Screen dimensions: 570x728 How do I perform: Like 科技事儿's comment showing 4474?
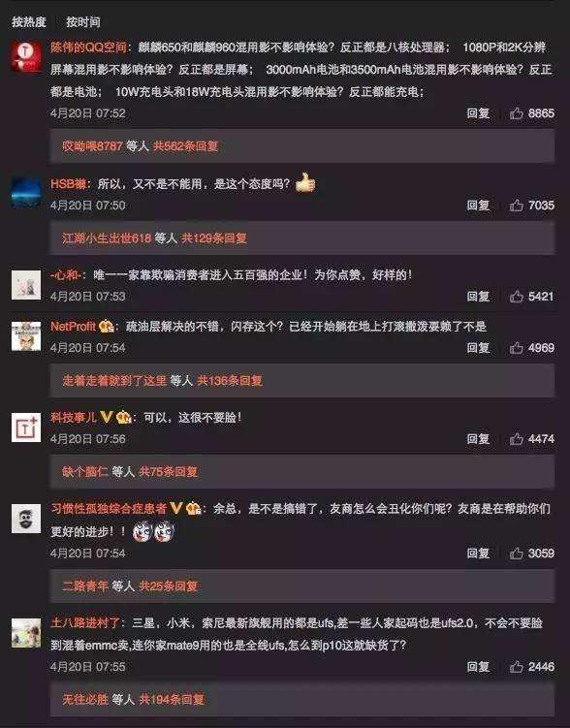click(x=516, y=439)
